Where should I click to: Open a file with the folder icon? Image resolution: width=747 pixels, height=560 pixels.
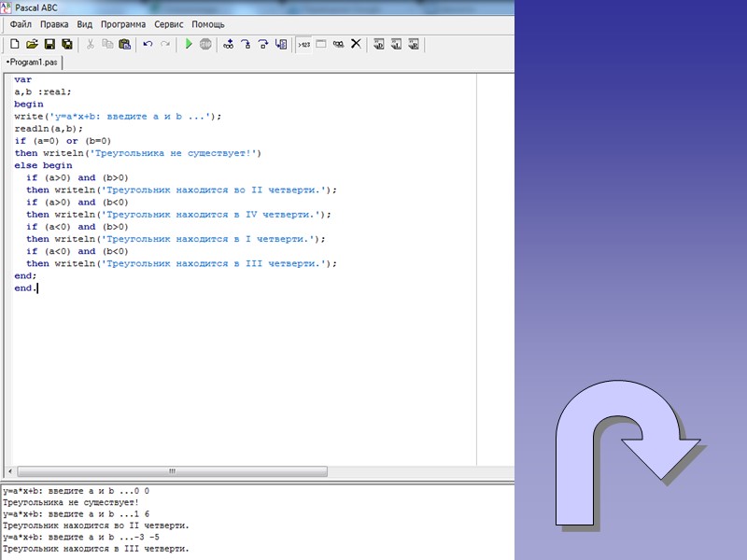click(x=32, y=44)
